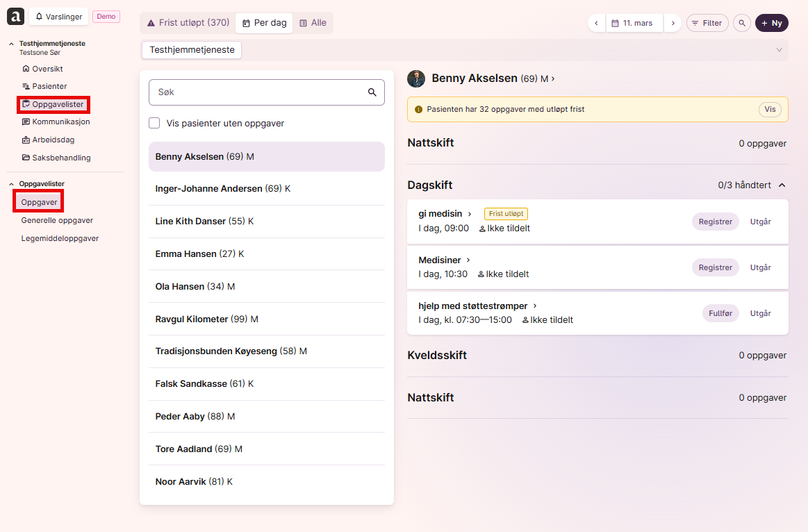Click Fullfør for hjelp med støttestrømper
The height and width of the screenshot is (532, 808).
point(720,313)
